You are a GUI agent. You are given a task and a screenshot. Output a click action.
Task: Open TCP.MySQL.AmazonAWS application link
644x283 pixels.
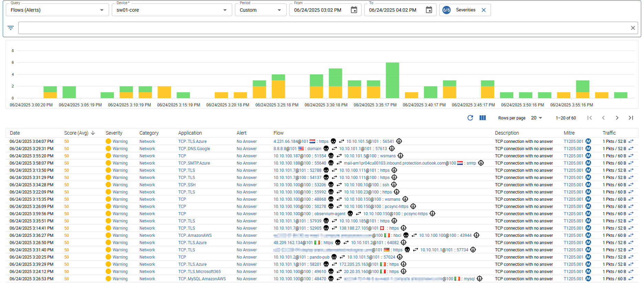[x=202, y=279]
